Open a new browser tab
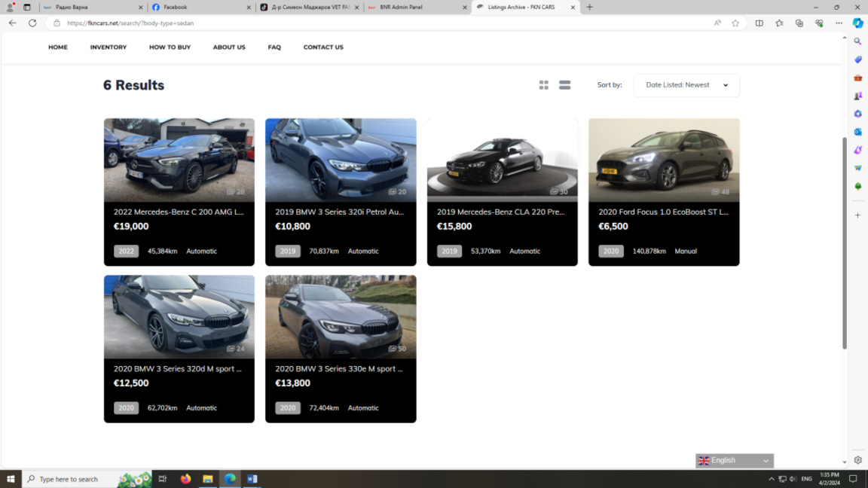 [589, 8]
